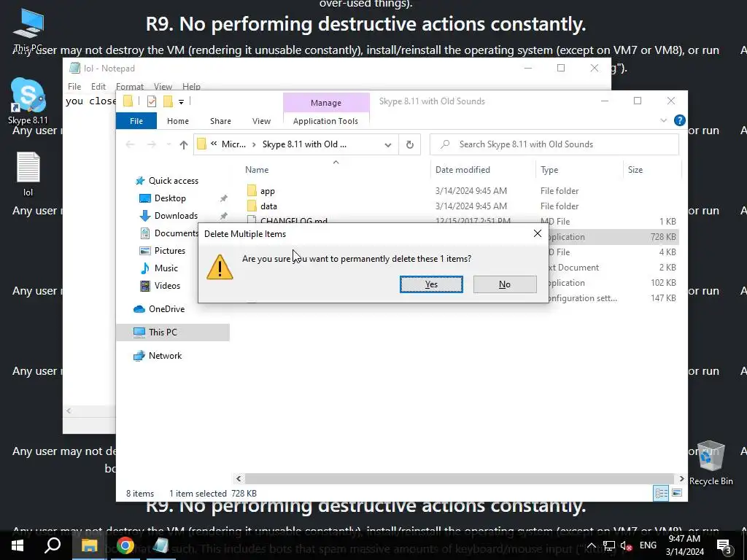747x560 pixels.
Task: Click the New Folder quick access icon
Action: click(x=168, y=101)
